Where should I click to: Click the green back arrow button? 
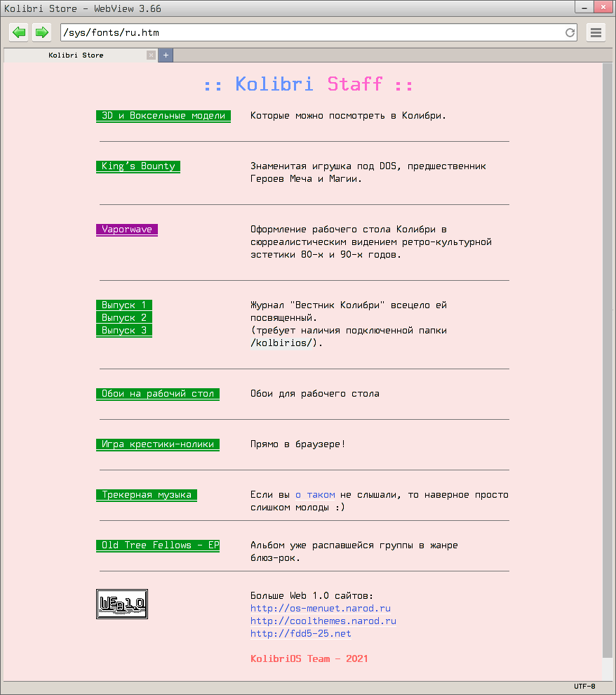click(x=19, y=32)
